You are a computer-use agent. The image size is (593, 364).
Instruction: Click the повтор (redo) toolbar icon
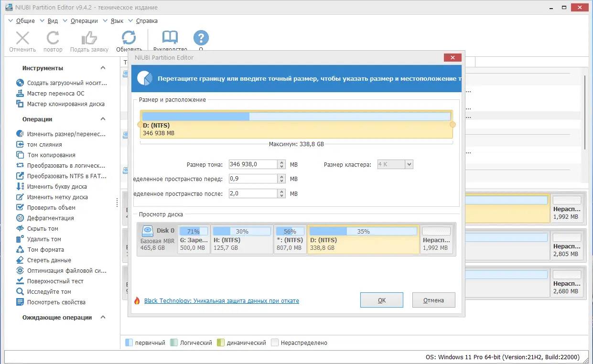(53, 38)
